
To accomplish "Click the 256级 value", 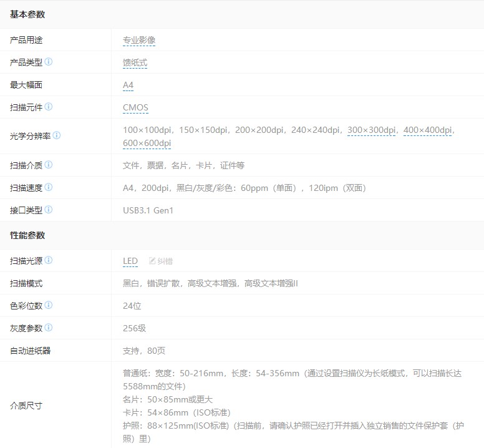I will [134, 328].
